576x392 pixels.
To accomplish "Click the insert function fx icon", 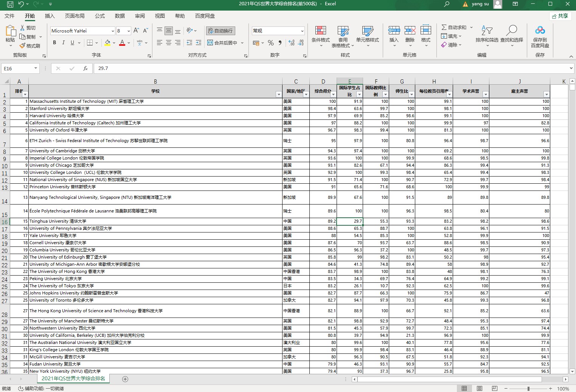I will 85,68.
